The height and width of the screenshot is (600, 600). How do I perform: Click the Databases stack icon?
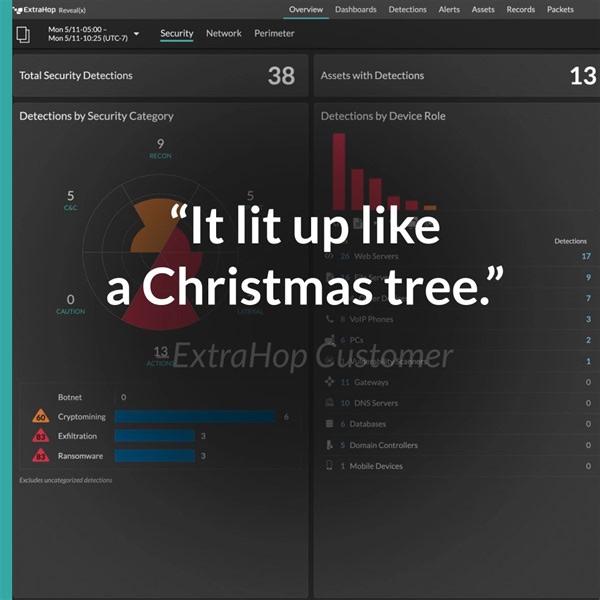pos(329,424)
